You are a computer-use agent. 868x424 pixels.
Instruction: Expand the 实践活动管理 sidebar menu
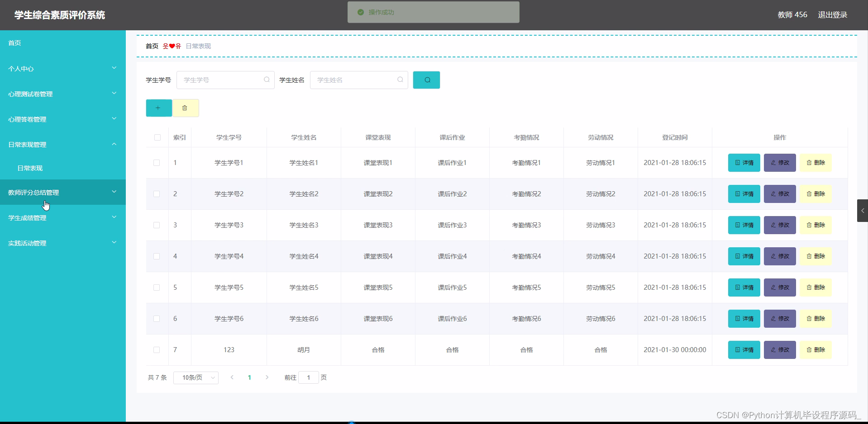click(63, 243)
